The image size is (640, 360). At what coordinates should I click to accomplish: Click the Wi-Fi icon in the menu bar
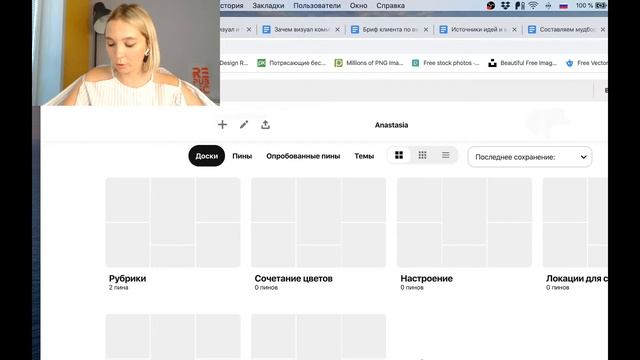533,5
